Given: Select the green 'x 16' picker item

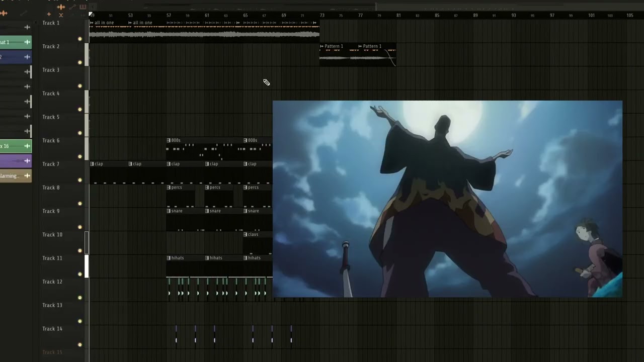Looking at the screenshot, I should click(x=15, y=146).
